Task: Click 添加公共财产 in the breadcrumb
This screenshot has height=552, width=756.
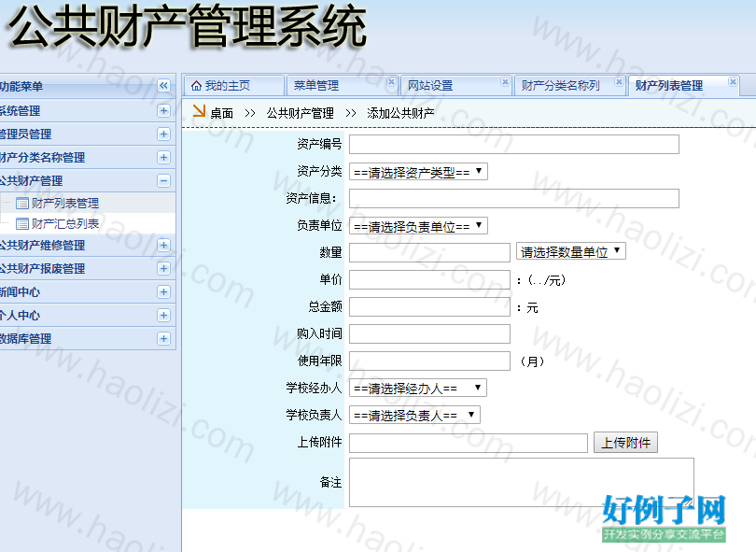Action: 400,113
